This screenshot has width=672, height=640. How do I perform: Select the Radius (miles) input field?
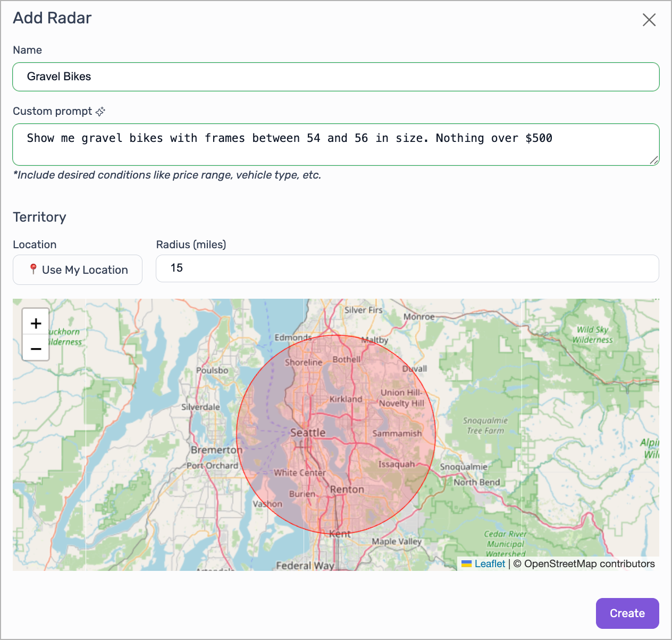point(407,268)
